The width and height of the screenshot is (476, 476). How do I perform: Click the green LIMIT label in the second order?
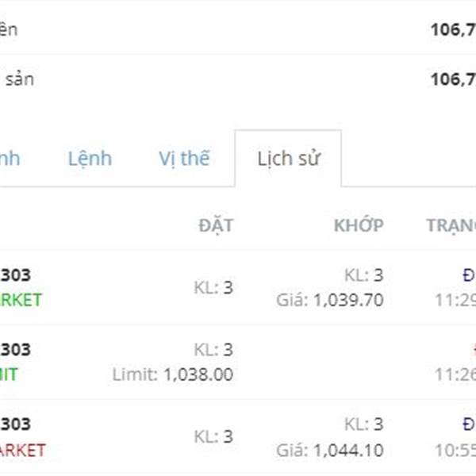pos(9,374)
